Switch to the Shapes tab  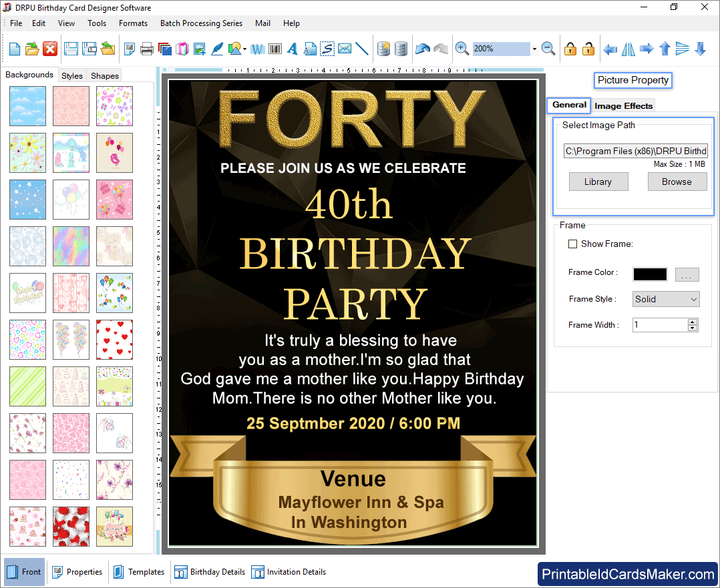(105, 75)
